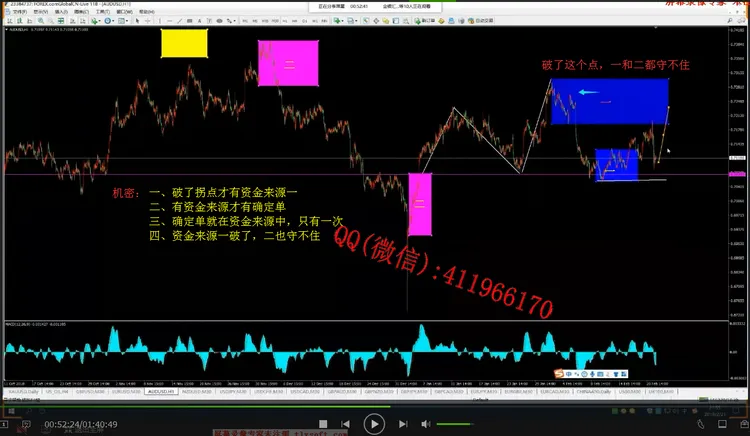This screenshot has width=750, height=436.
Task: Skip to the next video
Action: [403, 424]
